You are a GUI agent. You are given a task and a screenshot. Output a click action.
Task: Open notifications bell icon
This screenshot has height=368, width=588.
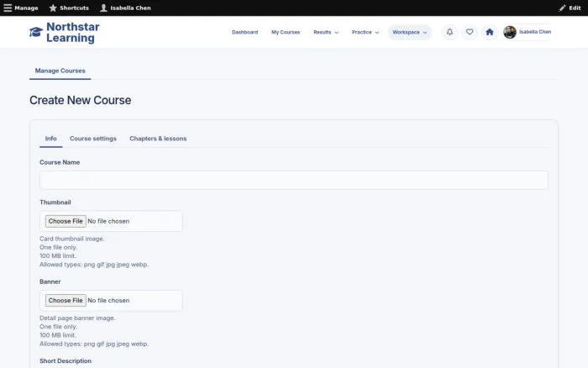pyautogui.click(x=449, y=32)
